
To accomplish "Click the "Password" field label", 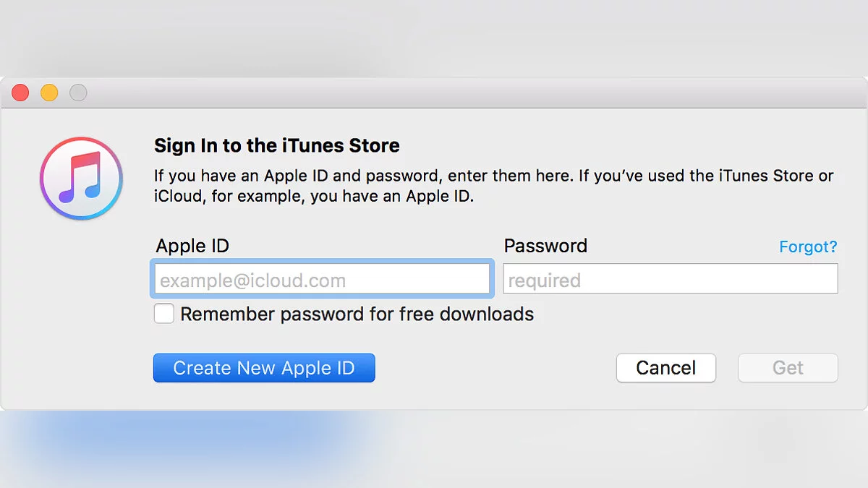I will [x=545, y=246].
